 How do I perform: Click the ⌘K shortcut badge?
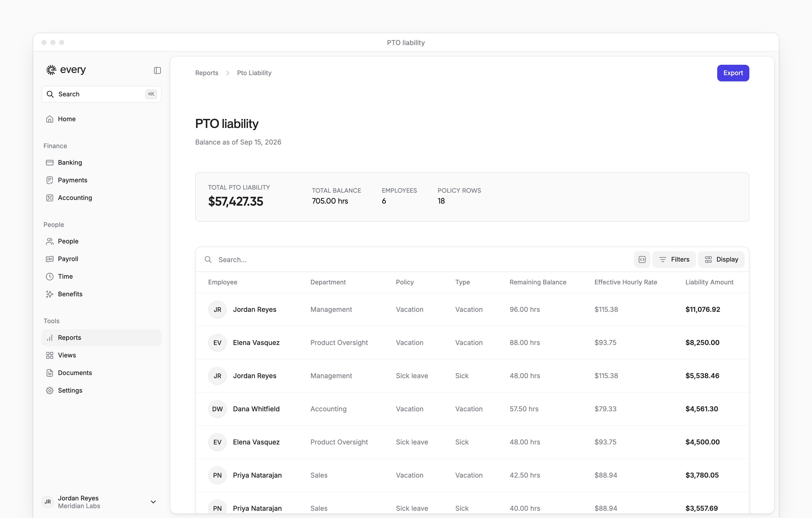151,94
